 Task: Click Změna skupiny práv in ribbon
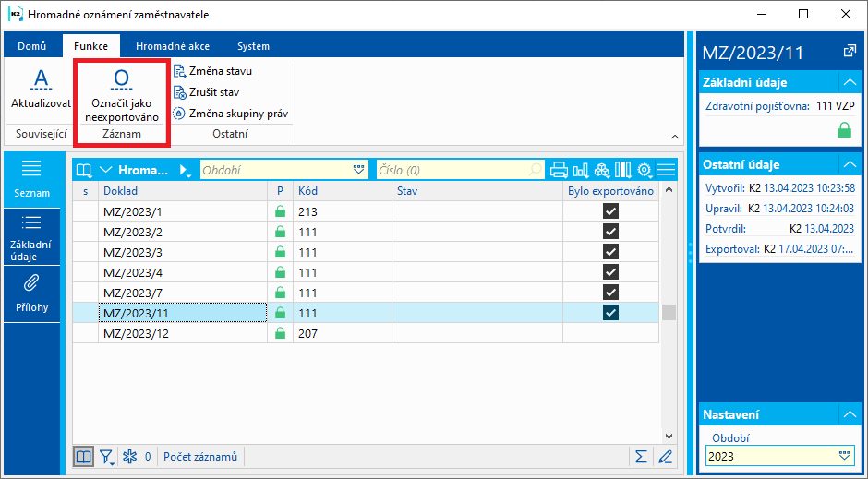231,114
